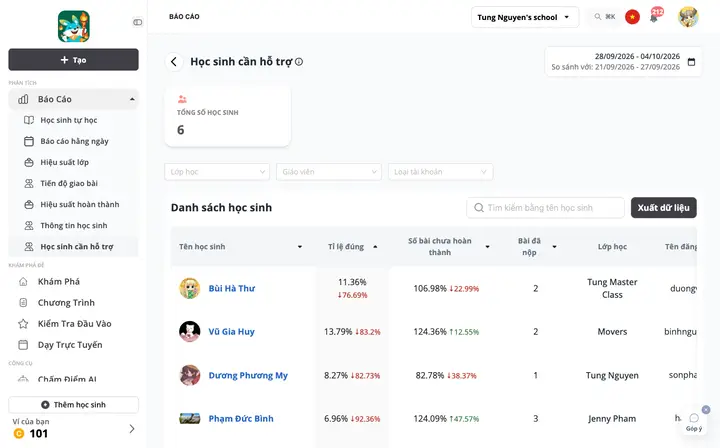Collapse the sidebar with the panel icon
The height and width of the screenshot is (448, 720).
137,22
